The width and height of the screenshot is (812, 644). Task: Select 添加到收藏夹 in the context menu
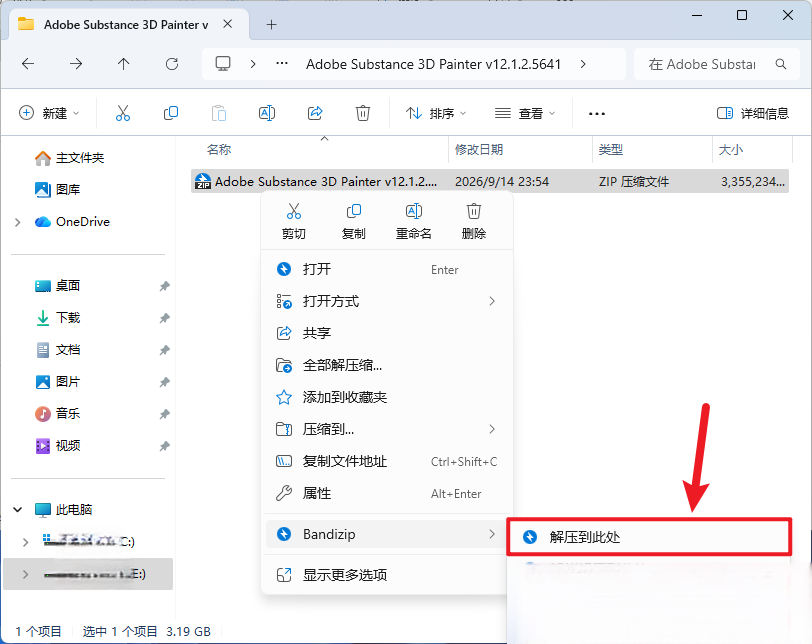tap(387, 397)
